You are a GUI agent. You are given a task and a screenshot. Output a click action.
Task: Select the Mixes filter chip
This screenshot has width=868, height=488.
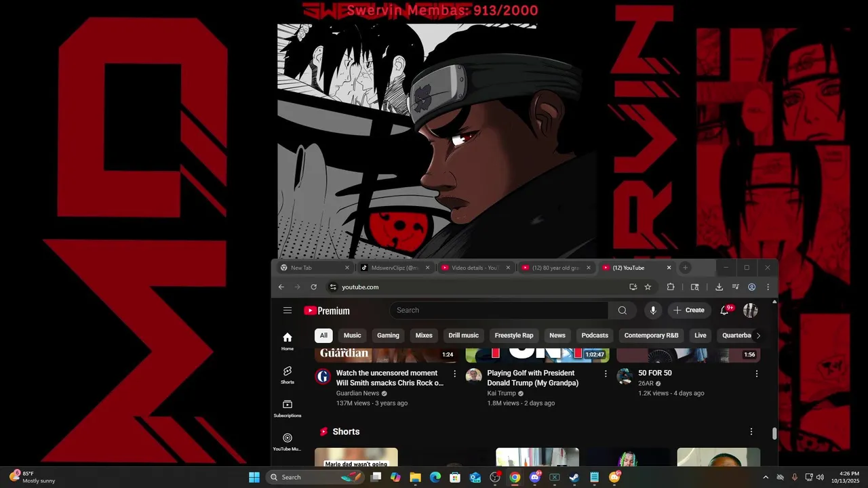(x=424, y=335)
